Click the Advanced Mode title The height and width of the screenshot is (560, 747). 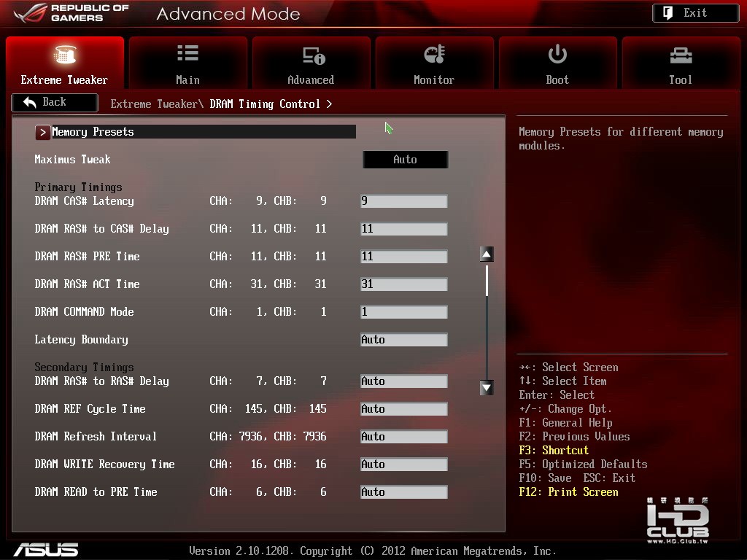228,14
